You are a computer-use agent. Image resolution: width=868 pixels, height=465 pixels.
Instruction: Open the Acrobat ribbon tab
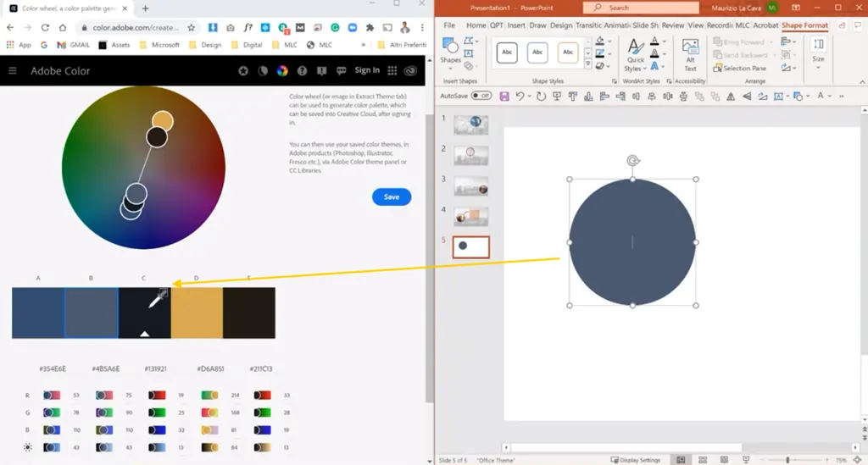tap(765, 25)
